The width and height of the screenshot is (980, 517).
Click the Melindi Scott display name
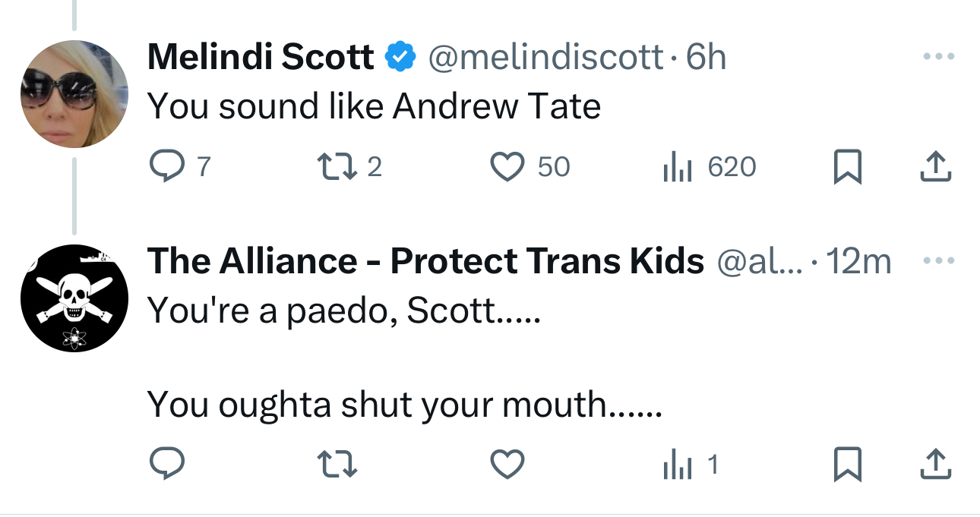261,58
